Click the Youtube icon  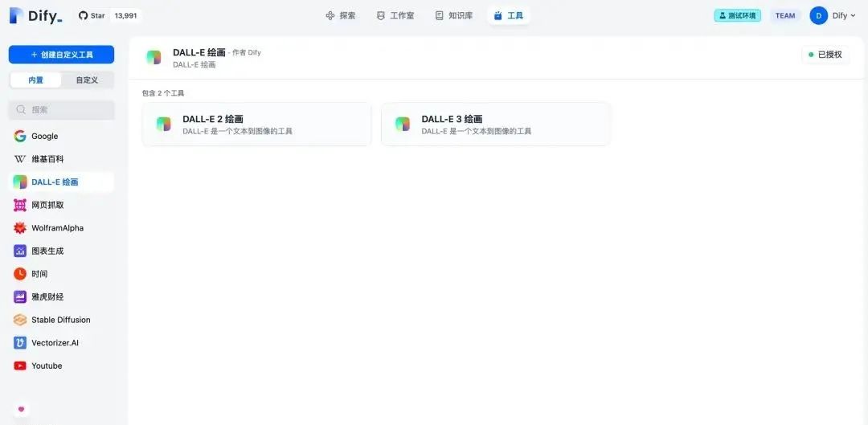[20, 366]
